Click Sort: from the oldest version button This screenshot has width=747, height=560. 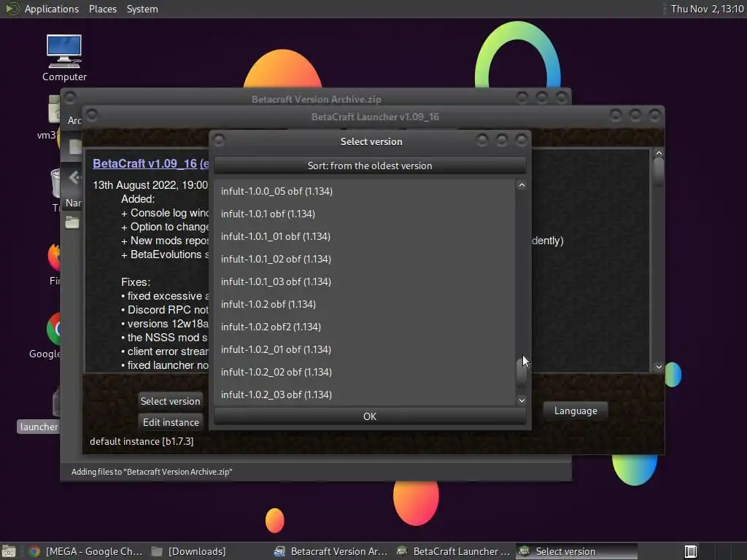tap(370, 166)
